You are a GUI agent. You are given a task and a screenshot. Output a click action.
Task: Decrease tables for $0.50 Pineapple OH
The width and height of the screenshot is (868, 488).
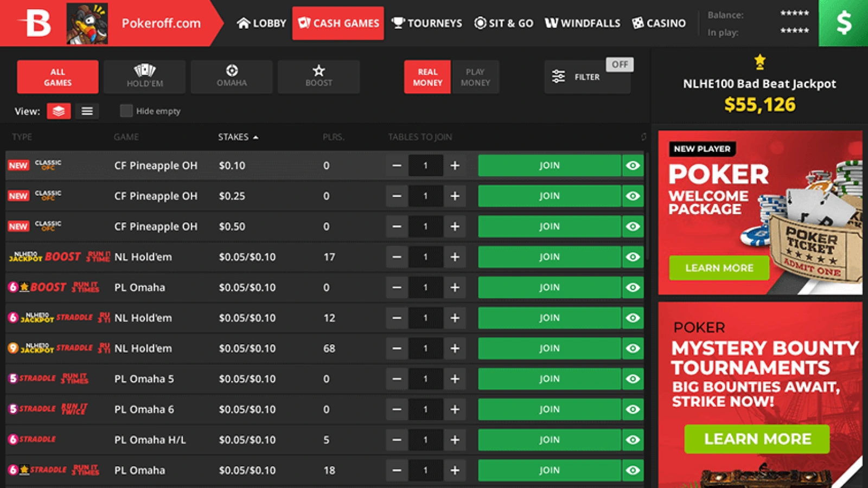tap(397, 226)
